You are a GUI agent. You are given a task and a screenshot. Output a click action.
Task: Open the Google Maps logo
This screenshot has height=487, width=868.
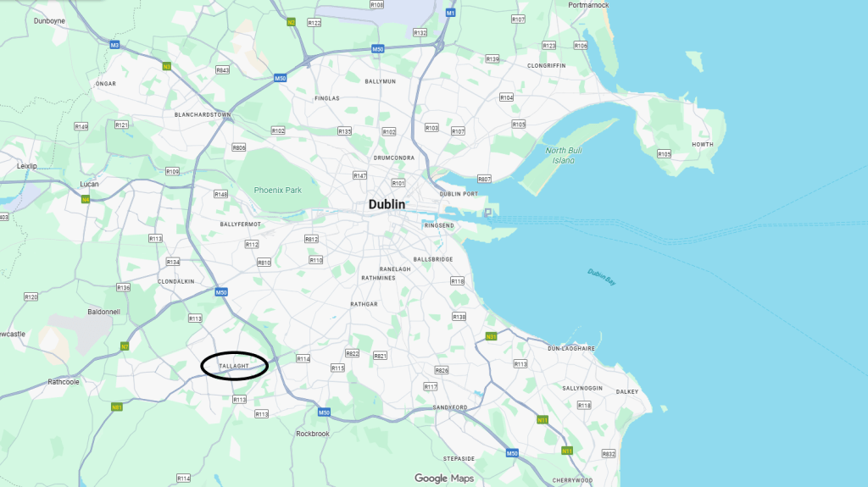pyautogui.click(x=444, y=479)
